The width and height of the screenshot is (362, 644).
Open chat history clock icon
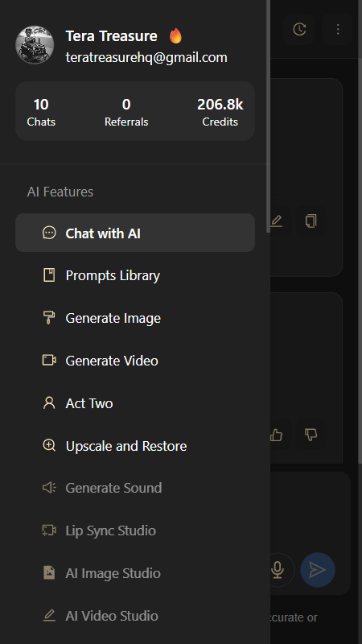[299, 29]
